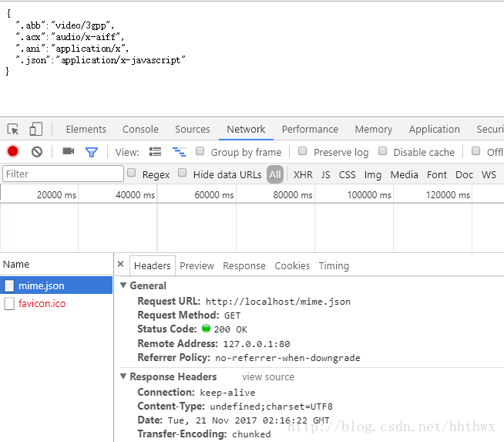Click the 120000 ms timeline marker
This screenshot has width=504, height=442.
click(x=448, y=195)
